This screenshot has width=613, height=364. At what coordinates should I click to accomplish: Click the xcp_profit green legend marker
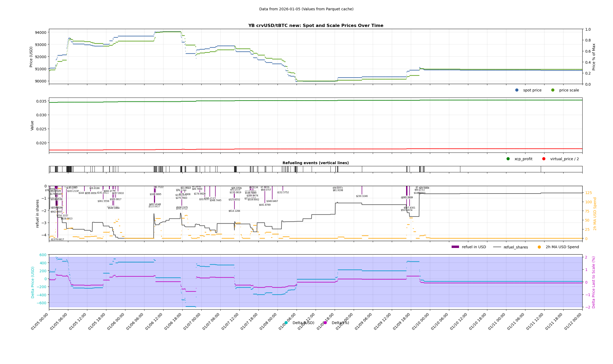pos(508,159)
